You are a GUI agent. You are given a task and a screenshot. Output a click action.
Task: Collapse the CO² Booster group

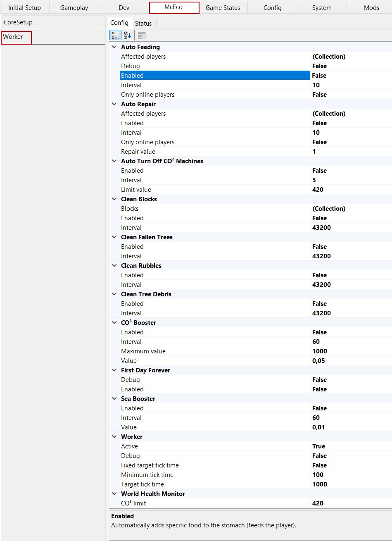click(x=114, y=323)
